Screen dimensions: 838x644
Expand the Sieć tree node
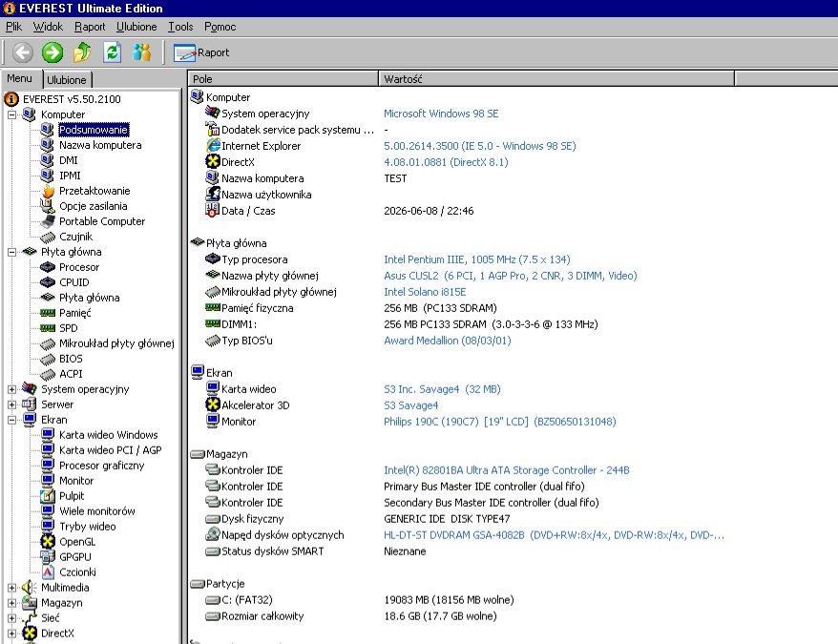tap(11, 618)
